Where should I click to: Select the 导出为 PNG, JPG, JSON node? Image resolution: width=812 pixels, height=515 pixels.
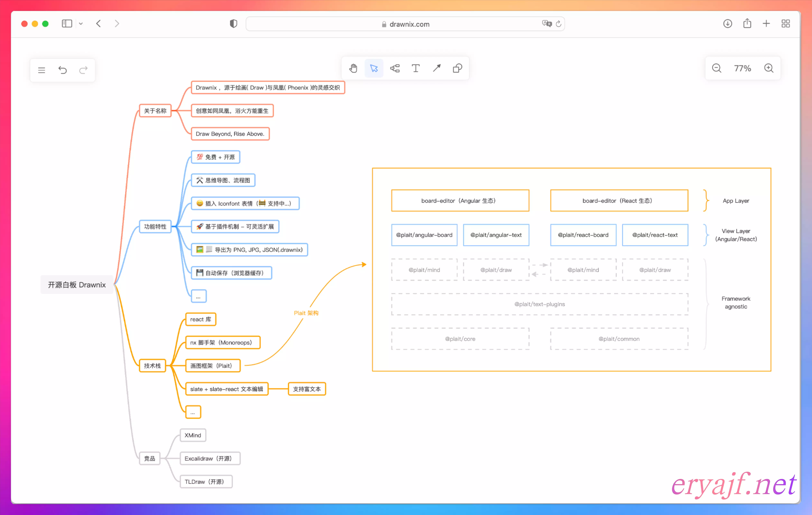[249, 250]
